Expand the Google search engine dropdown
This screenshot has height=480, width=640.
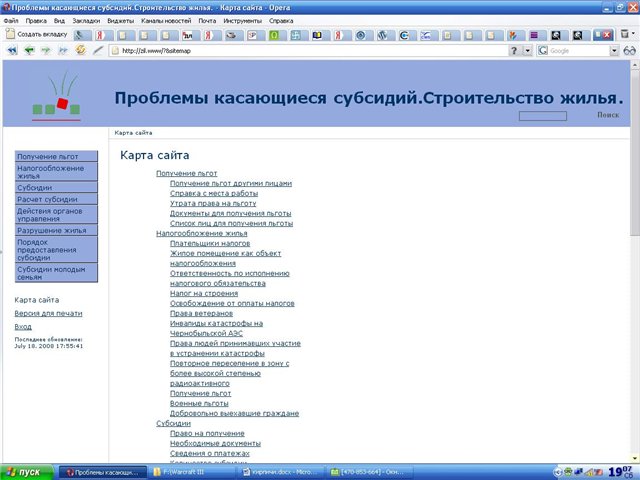click(x=614, y=50)
